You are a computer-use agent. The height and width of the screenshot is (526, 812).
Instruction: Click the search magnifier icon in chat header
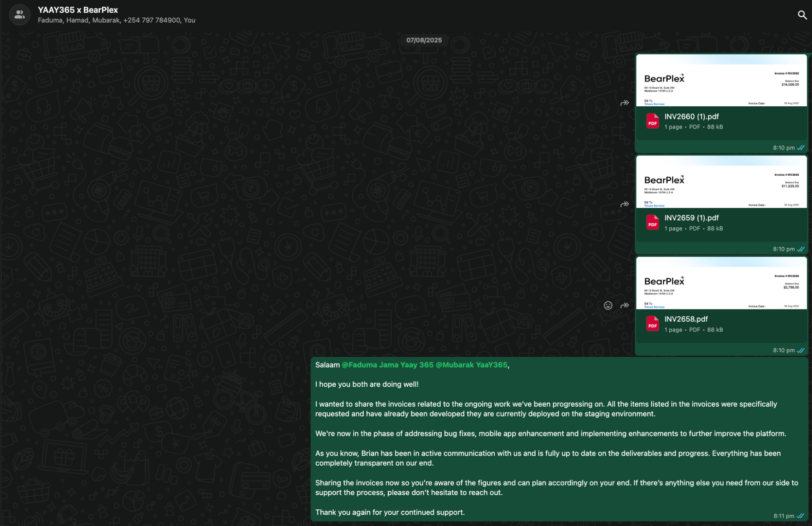point(802,15)
